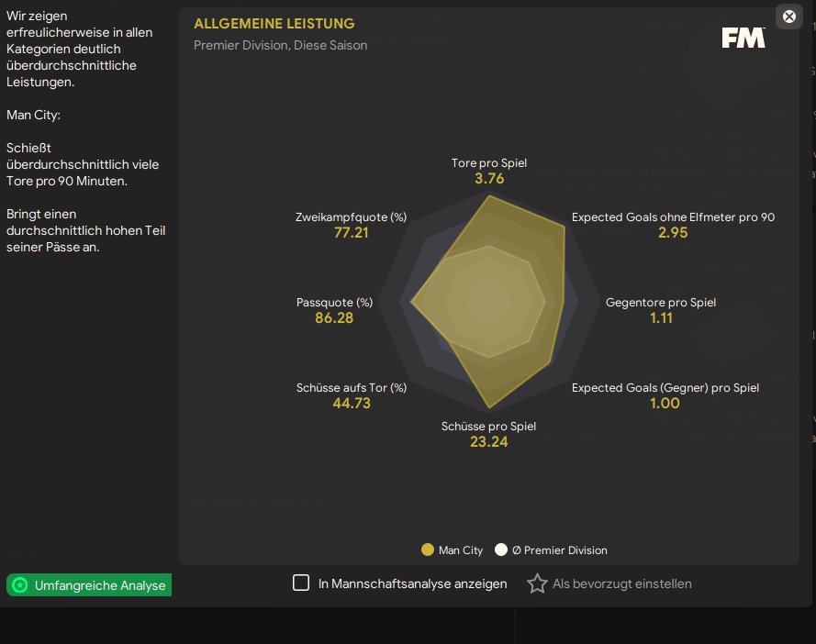This screenshot has height=644, width=816.
Task: Open the Umfangreiche Analyse button text
Action: point(100,585)
